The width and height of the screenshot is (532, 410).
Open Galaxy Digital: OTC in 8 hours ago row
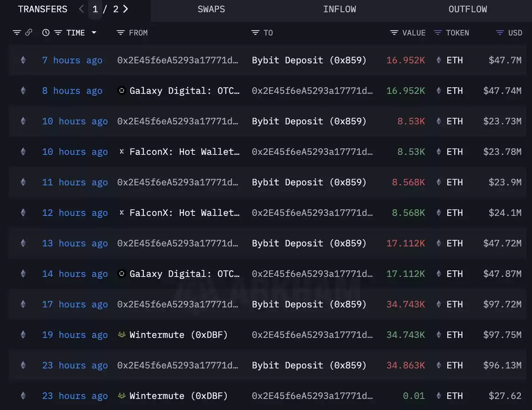click(x=185, y=91)
